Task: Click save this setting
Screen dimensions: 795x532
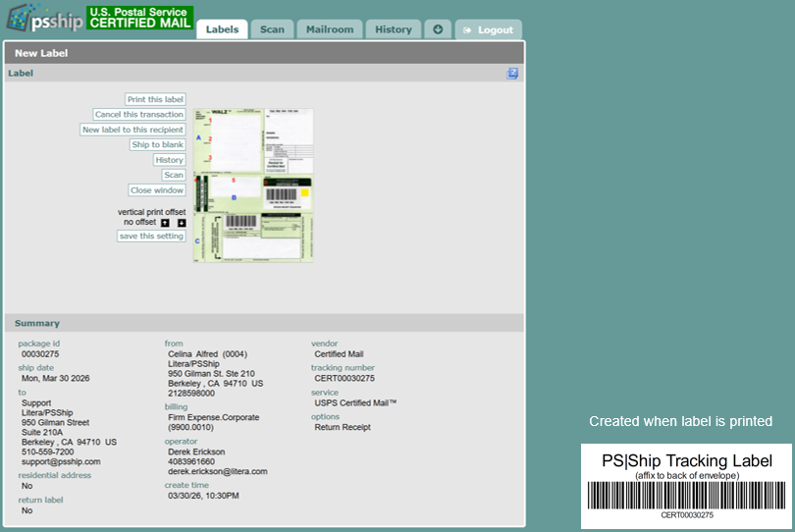Action: (151, 237)
